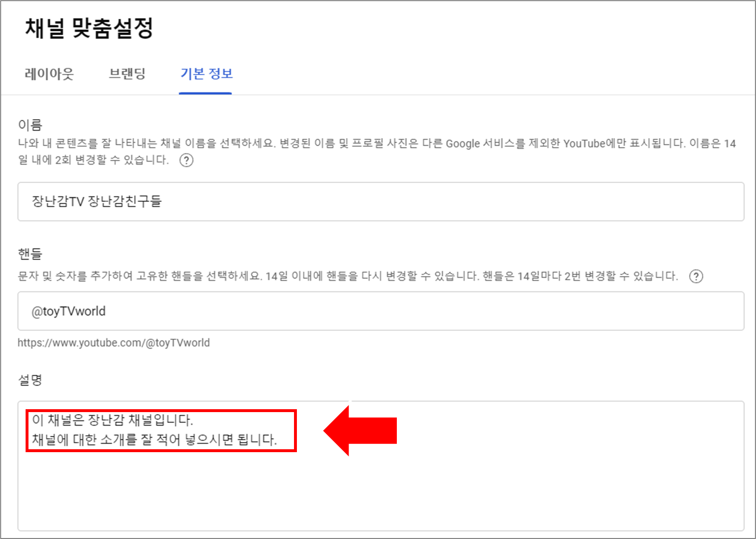Click the channel URL https://www.youtube.com/@toyTVworld

click(x=113, y=343)
